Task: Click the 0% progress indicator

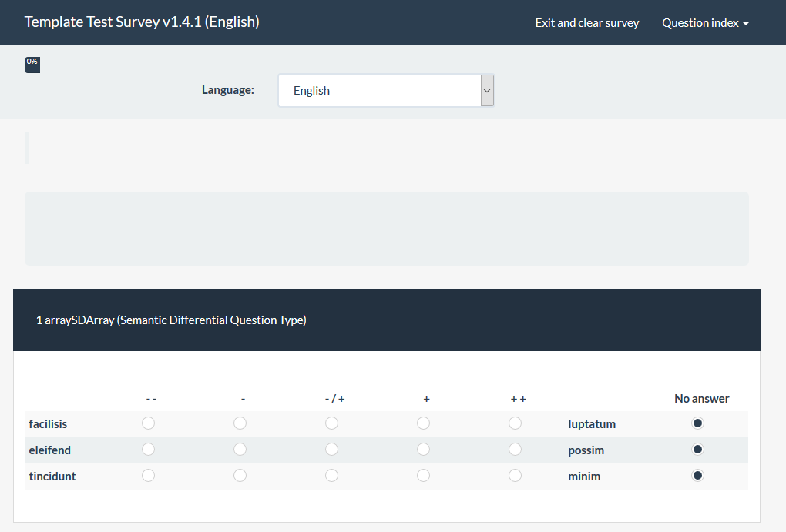Action: pos(32,64)
